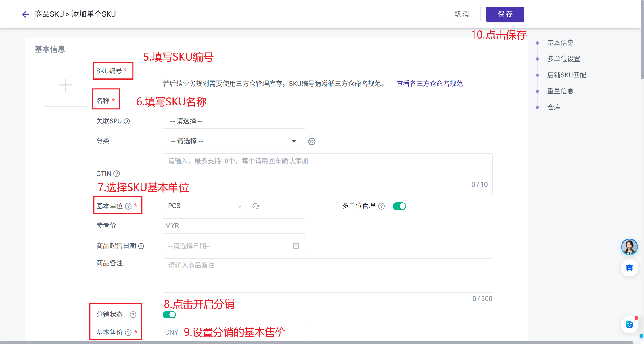Click help icon beside 关联SPU
Image resolution: width=644 pixels, height=344 pixels.
click(x=127, y=121)
